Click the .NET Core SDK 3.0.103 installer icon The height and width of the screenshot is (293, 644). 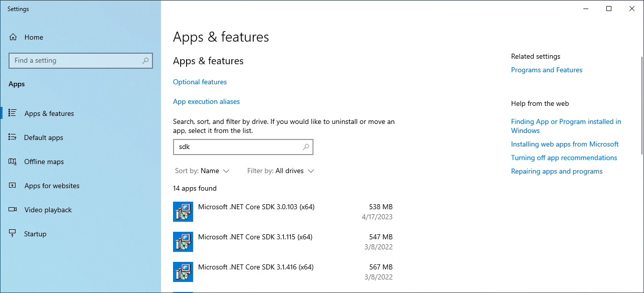[183, 212]
